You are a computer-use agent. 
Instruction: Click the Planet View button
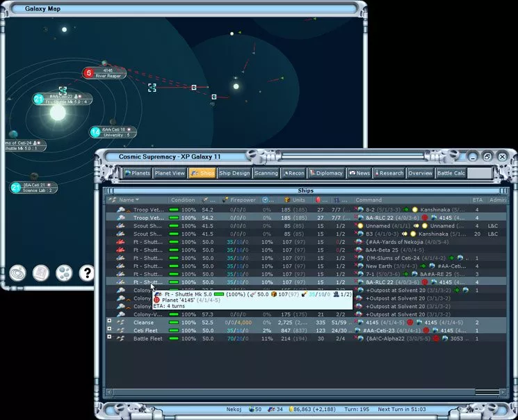(x=170, y=173)
